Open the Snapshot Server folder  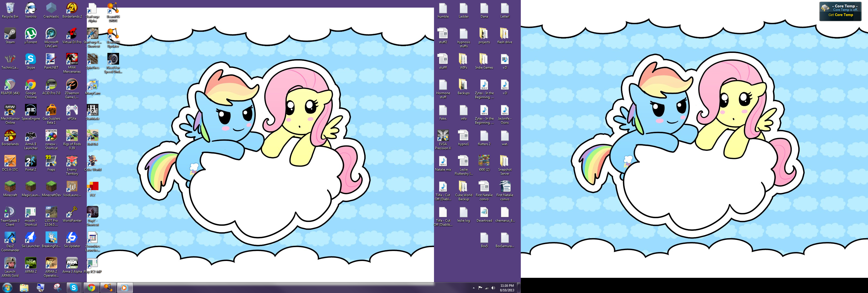505,165
